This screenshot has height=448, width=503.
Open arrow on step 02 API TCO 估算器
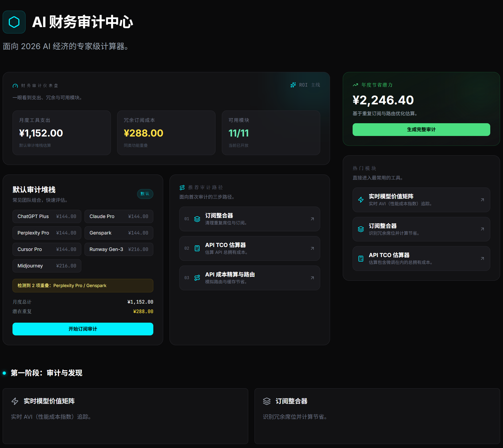click(312, 248)
